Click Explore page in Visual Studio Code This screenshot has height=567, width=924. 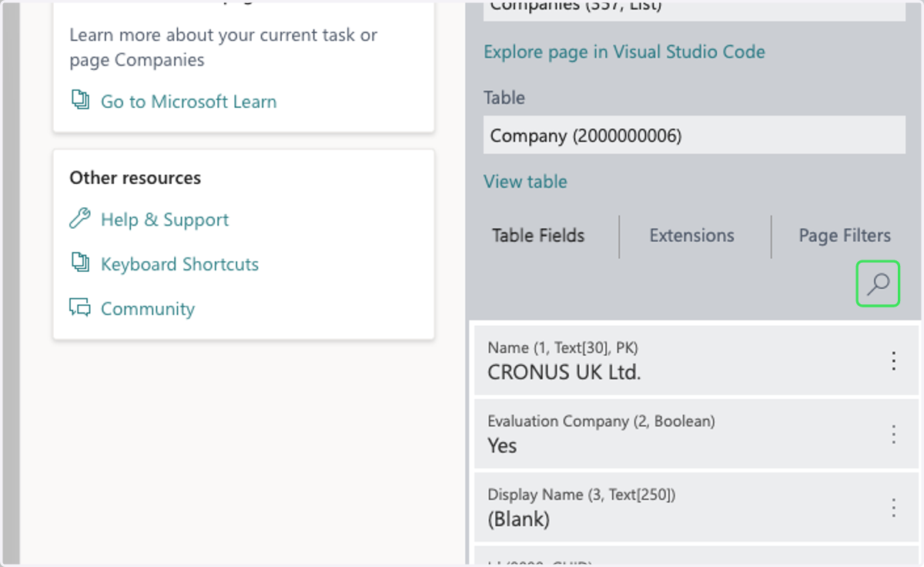[x=624, y=52]
